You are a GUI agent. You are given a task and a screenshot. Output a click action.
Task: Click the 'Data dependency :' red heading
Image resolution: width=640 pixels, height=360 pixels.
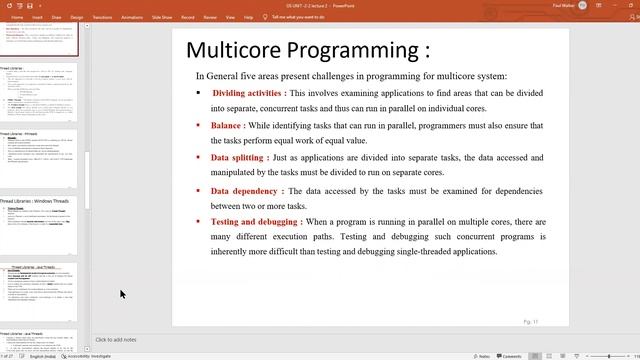[x=247, y=191]
